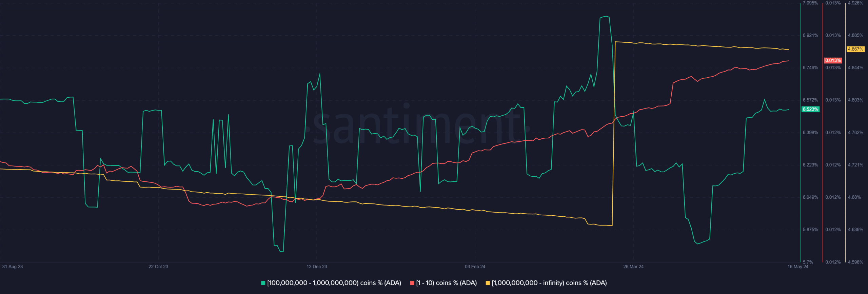Click the 4.803% axis tick label
The height and width of the screenshot is (294, 868).
click(x=855, y=100)
